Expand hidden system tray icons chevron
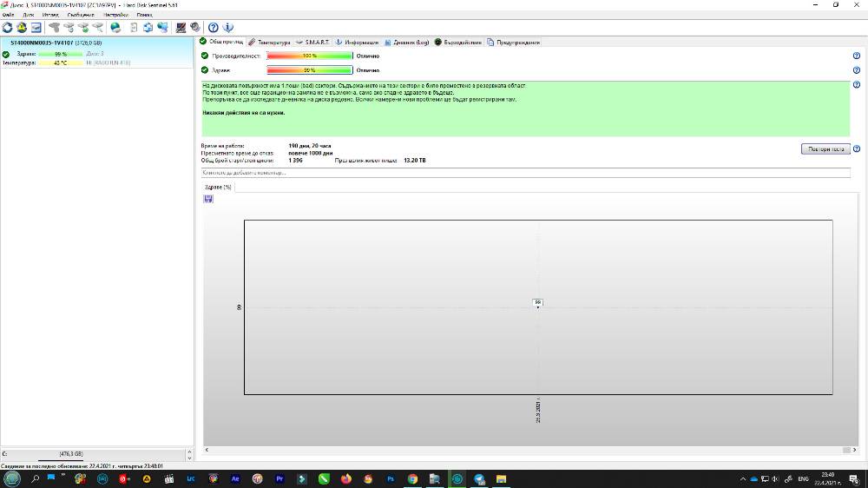This screenshot has width=868, height=488. [x=743, y=479]
